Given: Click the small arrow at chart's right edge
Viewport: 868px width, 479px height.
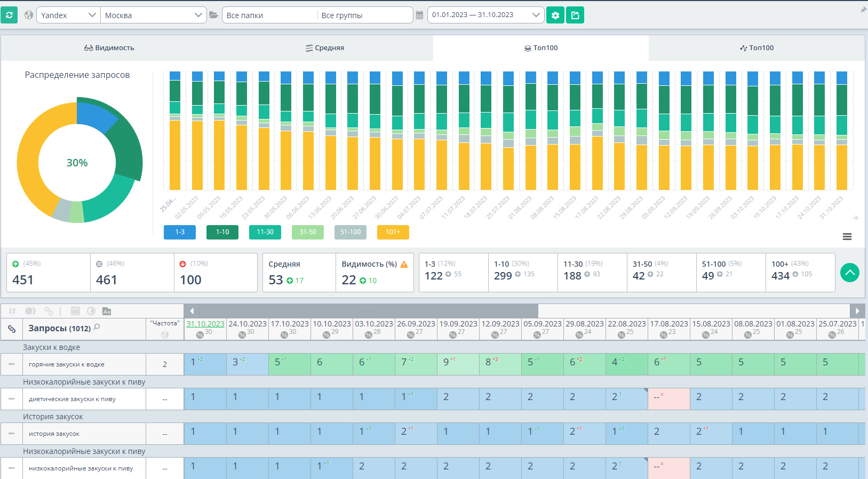Looking at the screenshot, I should point(855,218).
